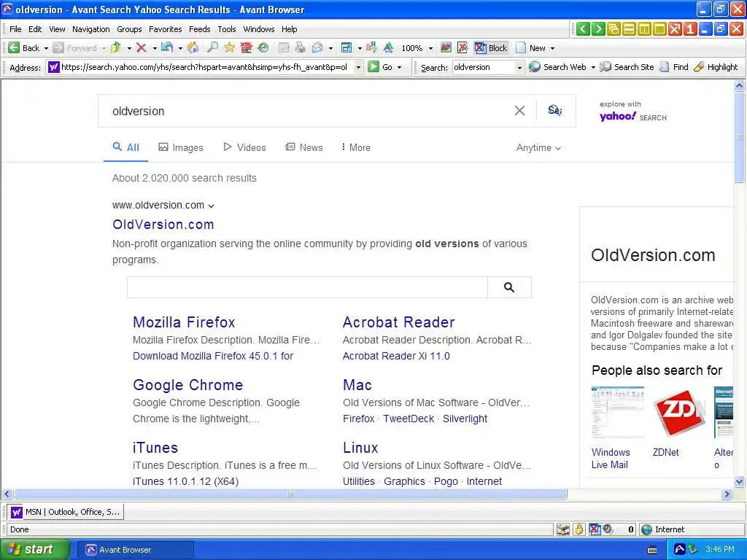Switch to the Videos results tab
Image resolution: width=747 pixels, height=560 pixels.
[244, 147]
